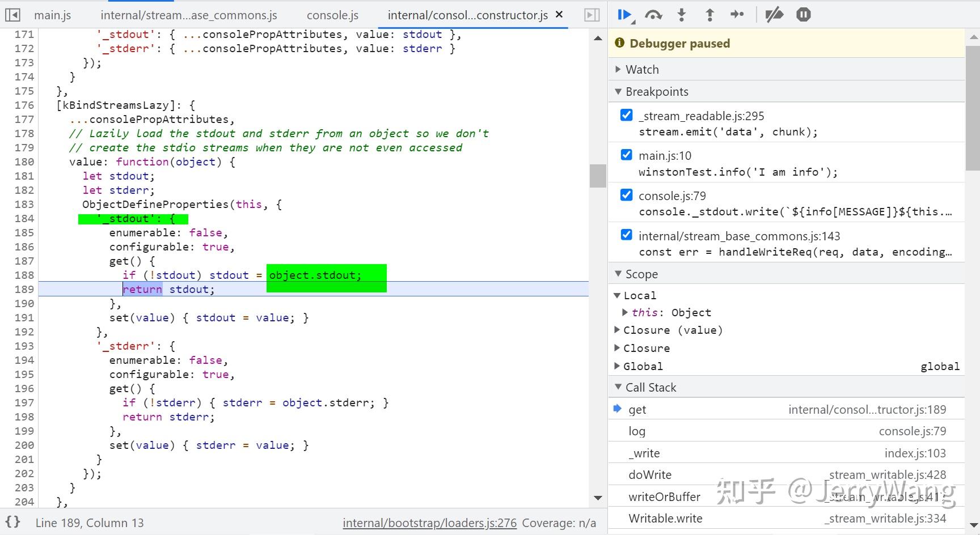Expand the Closure (value) scope
The image size is (980, 535).
pyautogui.click(x=617, y=330)
